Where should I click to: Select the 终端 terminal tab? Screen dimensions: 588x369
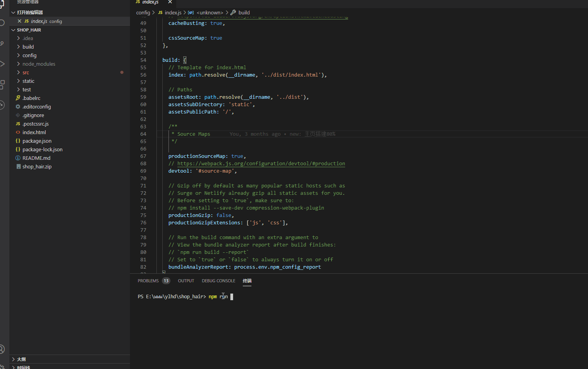point(247,281)
